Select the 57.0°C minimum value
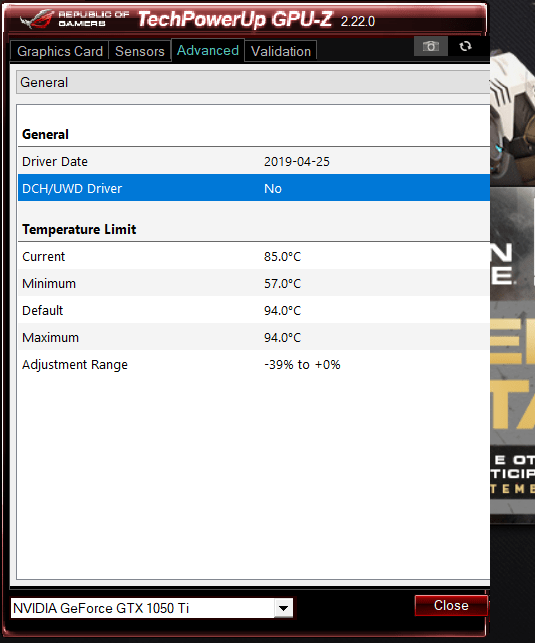 coord(282,284)
